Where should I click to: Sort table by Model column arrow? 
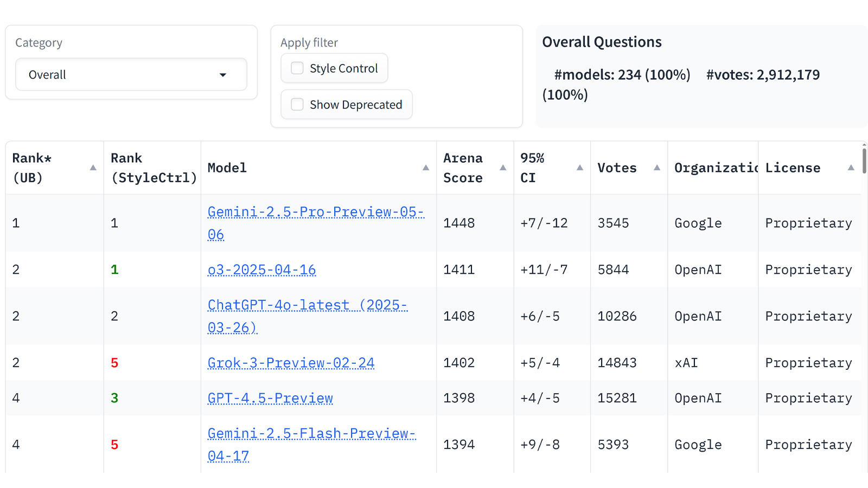click(426, 168)
